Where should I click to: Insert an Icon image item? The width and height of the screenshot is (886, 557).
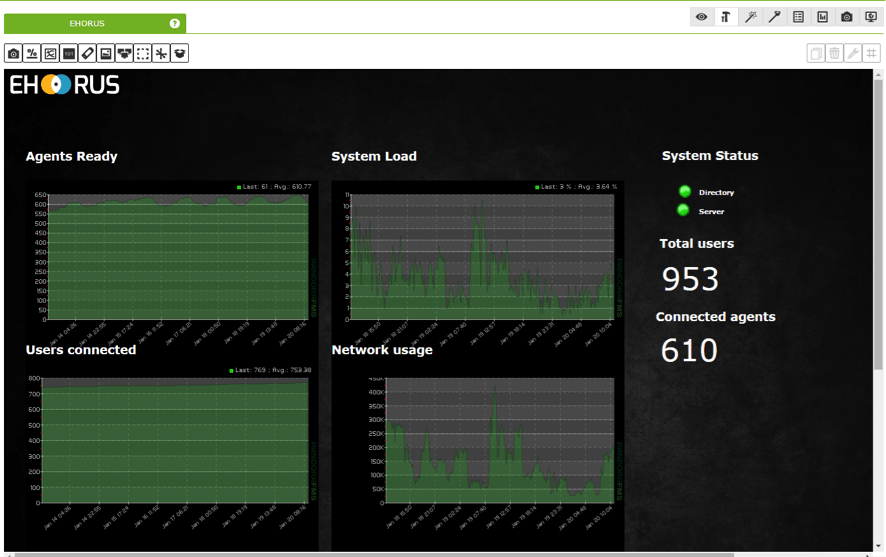click(106, 54)
